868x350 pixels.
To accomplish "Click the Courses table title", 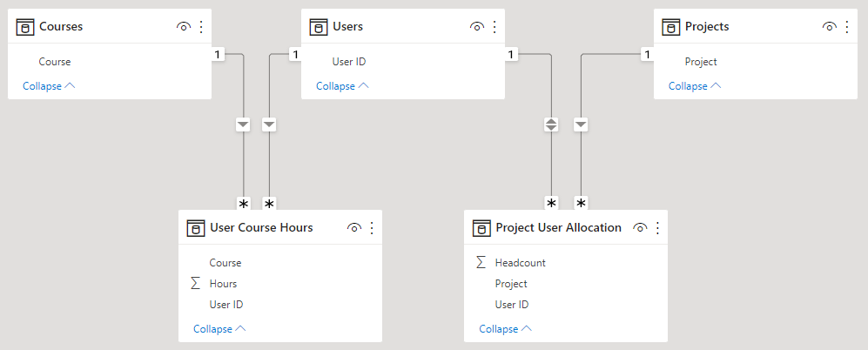I will [x=61, y=27].
